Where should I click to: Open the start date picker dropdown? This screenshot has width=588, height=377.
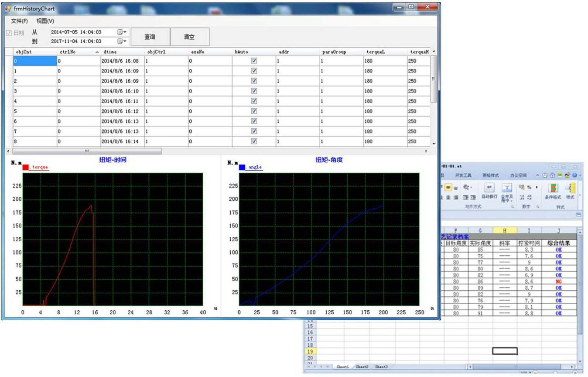point(122,32)
